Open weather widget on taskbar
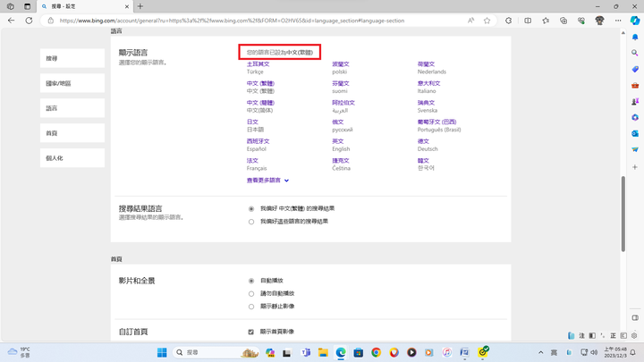The height and width of the screenshot is (362, 644). click(x=20, y=352)
